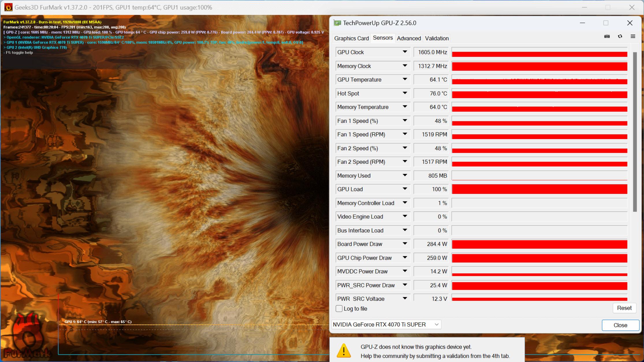Image resolution: width=644 pixels, height=362 pixels.
Task: Click the GPU Temperature red bar slider
Action: click(x=540, y=80)
